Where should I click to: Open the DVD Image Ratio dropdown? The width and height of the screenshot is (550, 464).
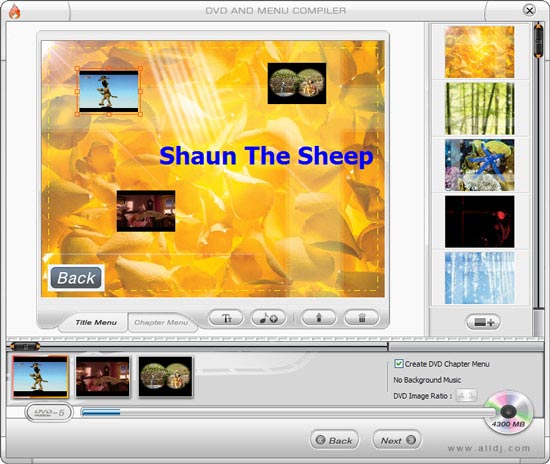click(467, 396)
